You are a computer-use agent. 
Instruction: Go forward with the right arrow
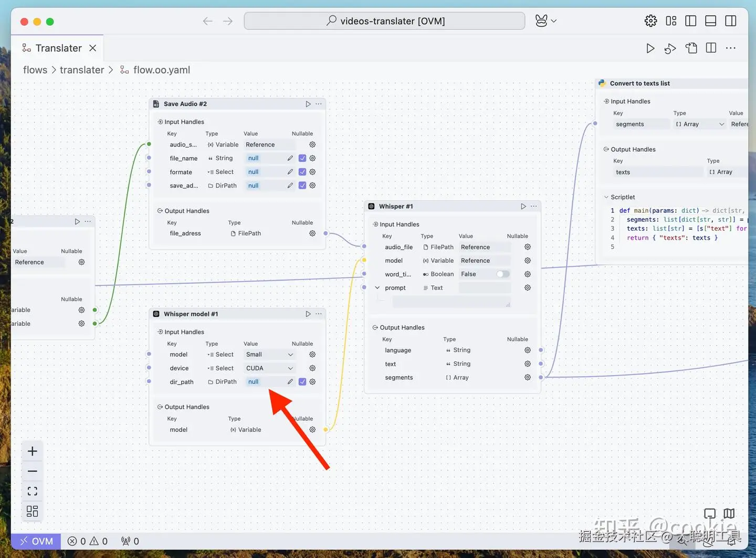click(x=227, y=21)
